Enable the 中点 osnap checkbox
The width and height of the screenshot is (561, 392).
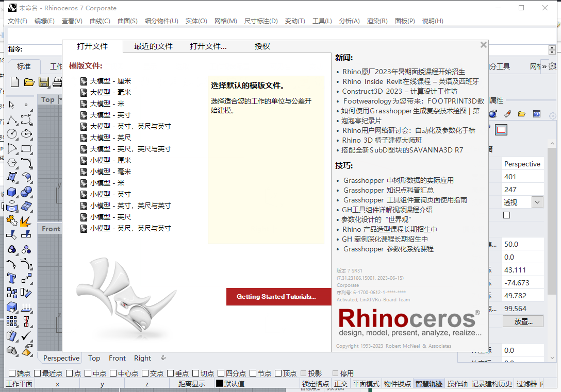88,373
